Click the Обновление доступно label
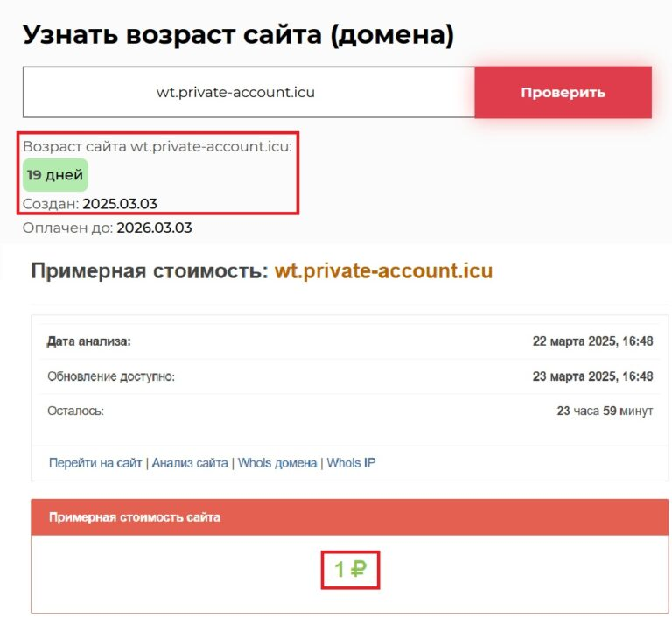672x618 pixels. pos(111,376)
